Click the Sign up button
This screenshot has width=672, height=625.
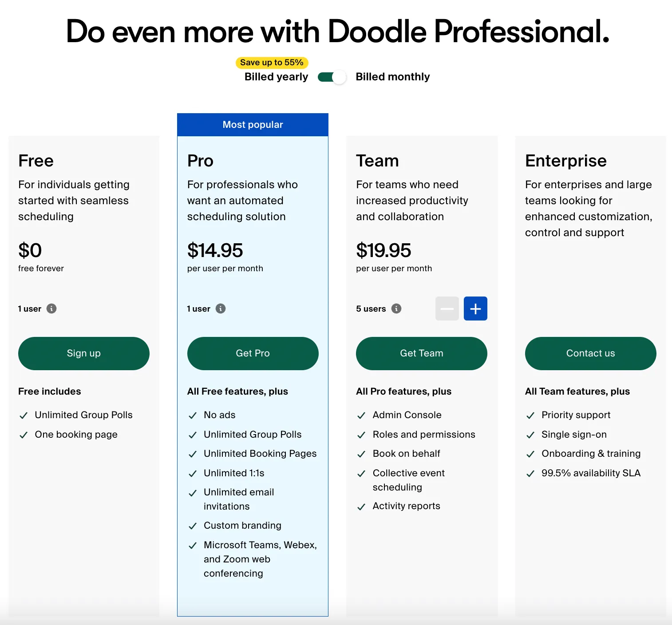pos(84,353)
